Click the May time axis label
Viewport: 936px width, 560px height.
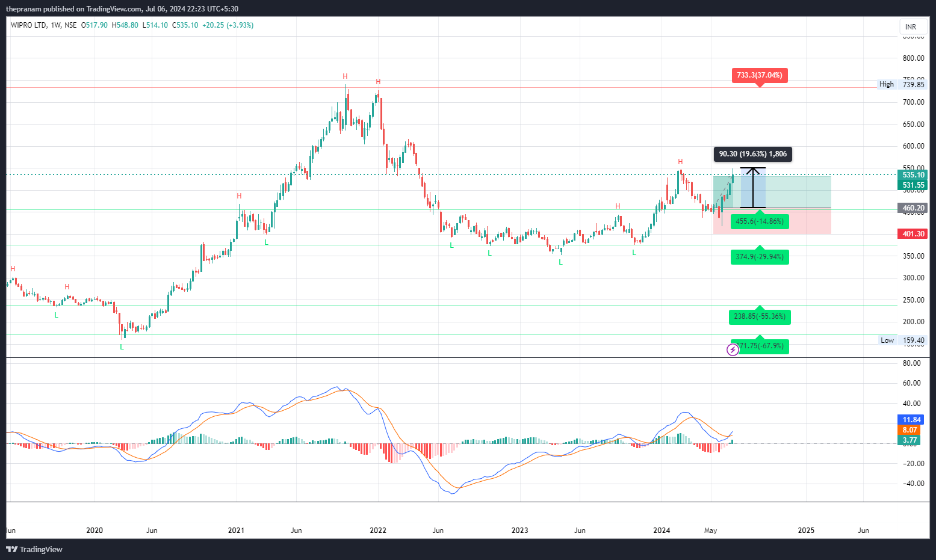coord(711,531)
